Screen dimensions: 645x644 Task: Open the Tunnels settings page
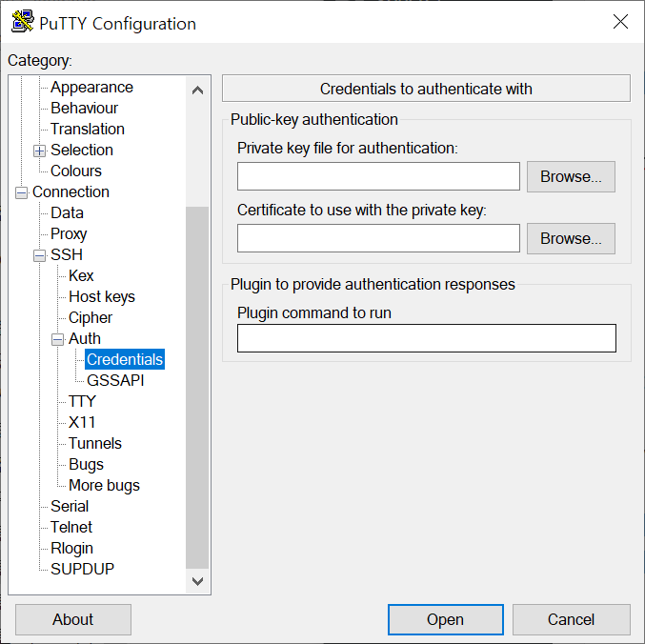point(95,444)
